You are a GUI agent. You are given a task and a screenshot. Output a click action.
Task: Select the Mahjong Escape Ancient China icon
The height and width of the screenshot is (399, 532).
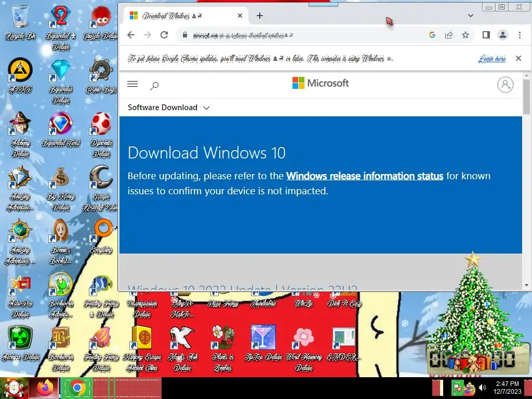[x=142, y=349]
